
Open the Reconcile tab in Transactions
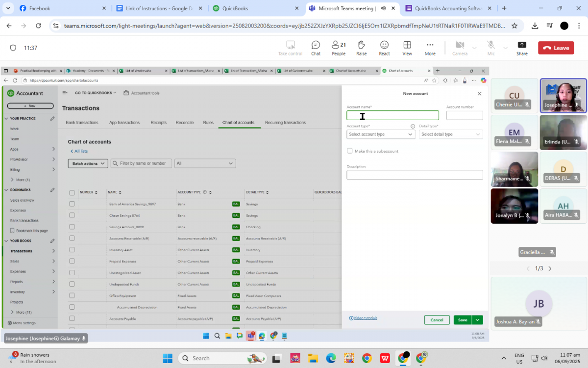pos(184,123)
